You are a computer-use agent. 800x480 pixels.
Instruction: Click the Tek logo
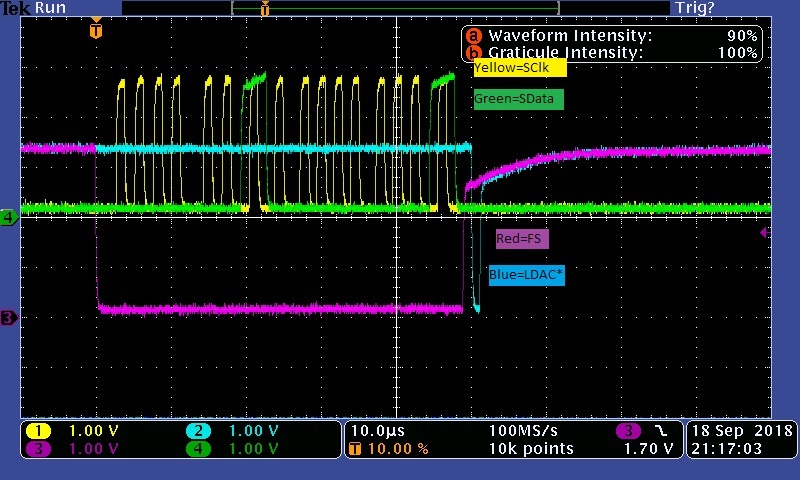16,8
